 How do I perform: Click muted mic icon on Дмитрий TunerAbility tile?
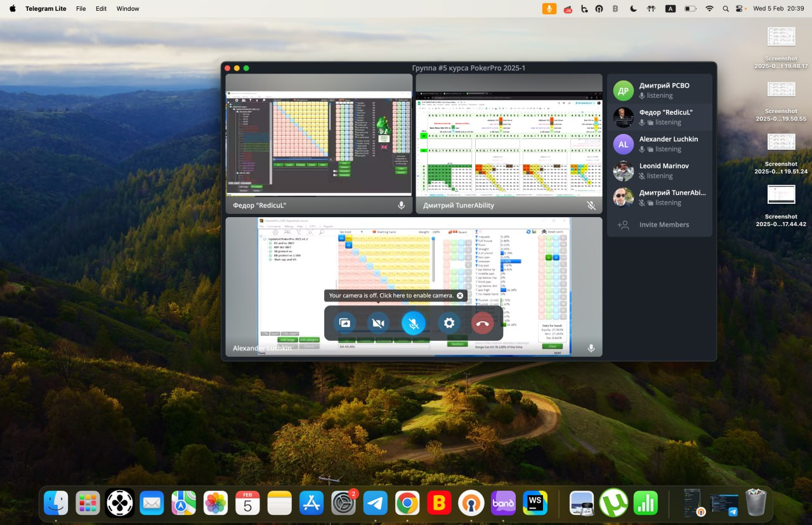[x=591, y=206]
